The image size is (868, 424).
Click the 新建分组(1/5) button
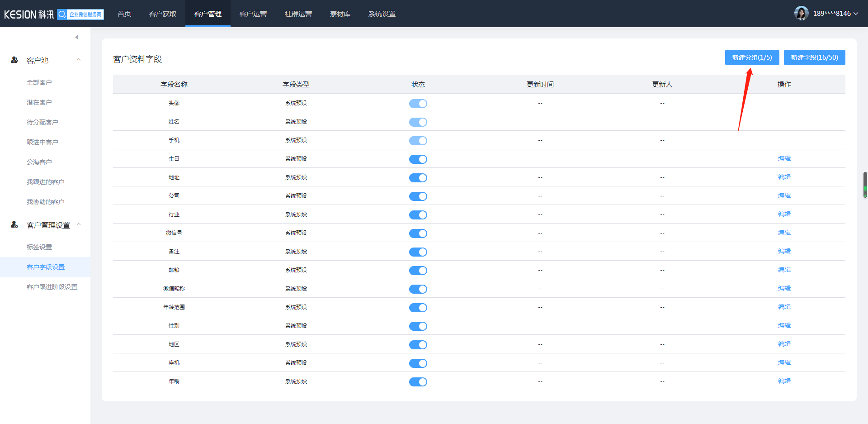(752, 57)
